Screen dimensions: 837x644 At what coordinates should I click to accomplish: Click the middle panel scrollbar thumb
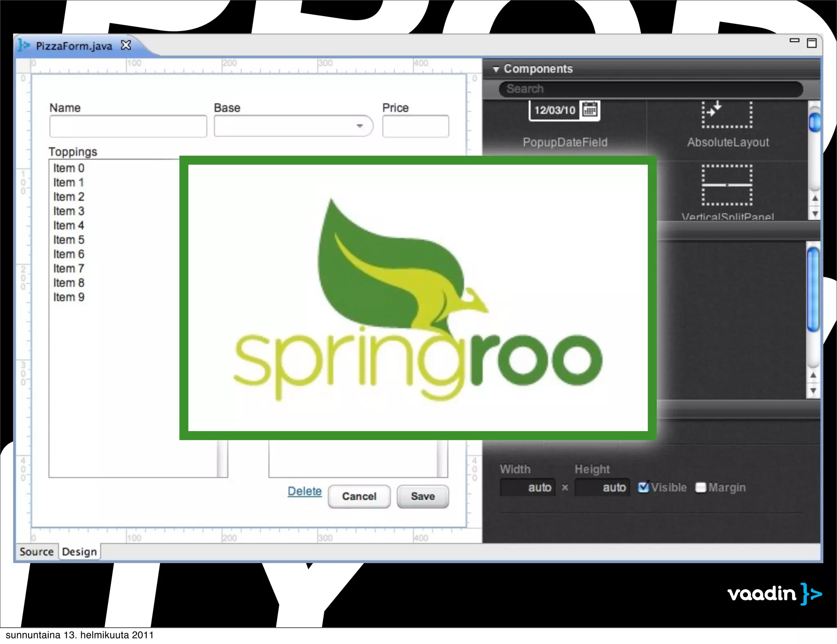813,289
